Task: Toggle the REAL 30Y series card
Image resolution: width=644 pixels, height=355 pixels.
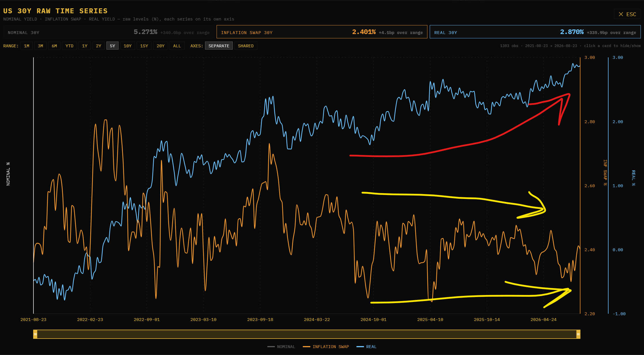Action: coord(535,32)
